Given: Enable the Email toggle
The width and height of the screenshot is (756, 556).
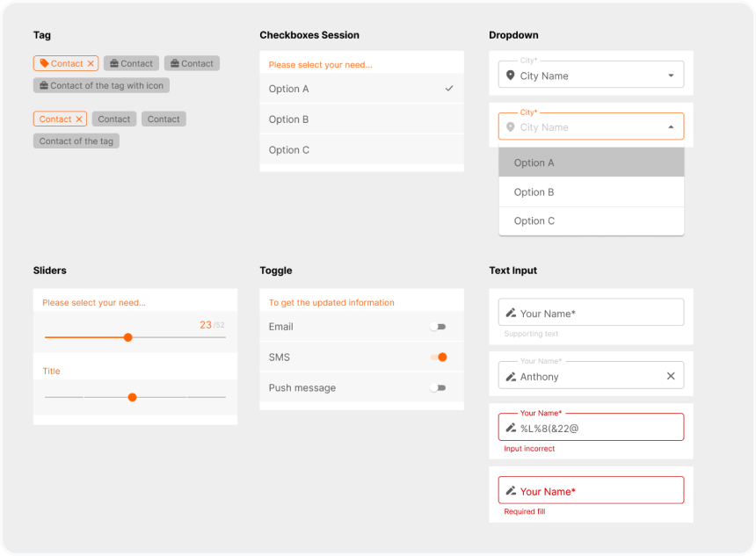Looking at the screenshot, I should click(x=438, y=327).
